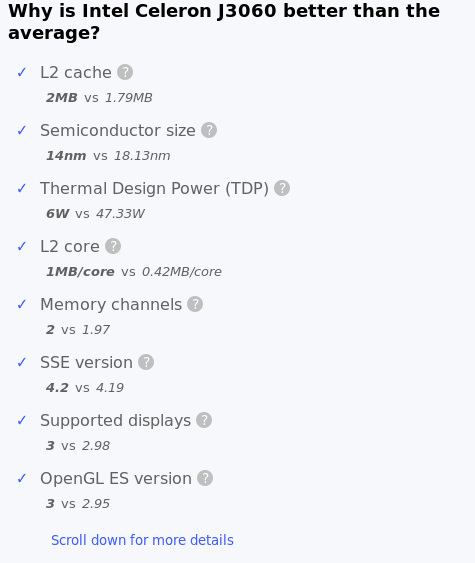This screenshot has height=563, width=475.
Task: Click the page heading about Celeron J3060
Action: click(224, 22)
